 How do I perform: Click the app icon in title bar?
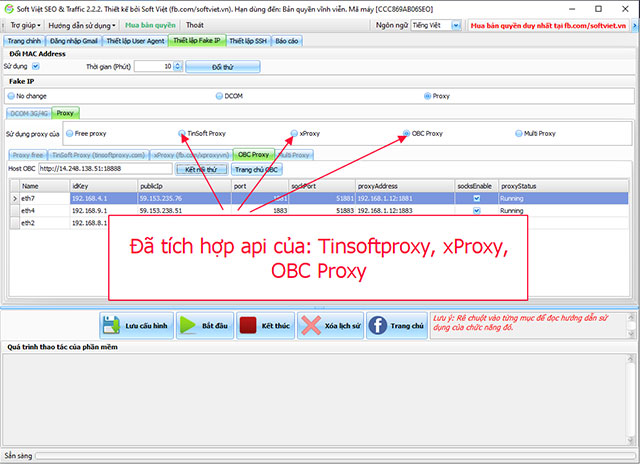pyautogui.click(x=8, y=7)
